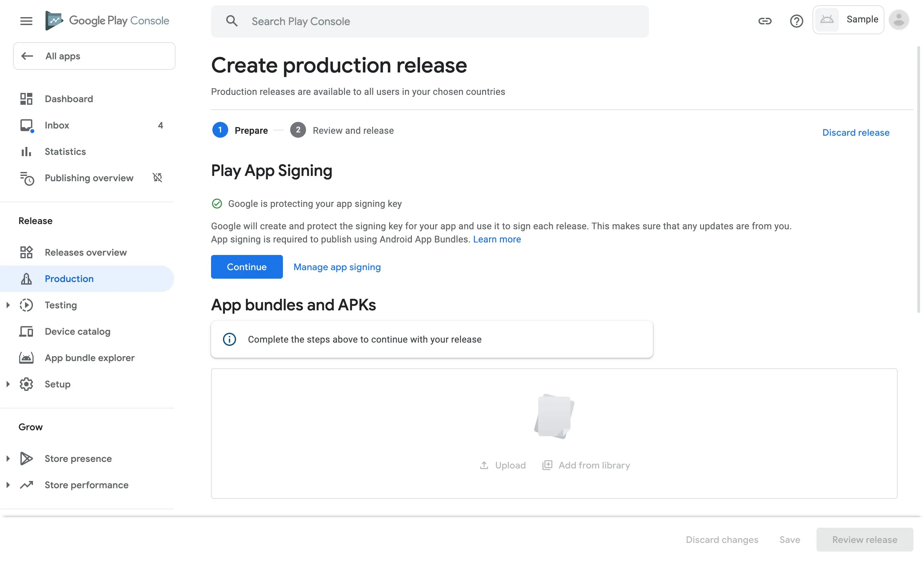Click the copy link icon in header
The width and height of the screenshot is (924, 562).
(765, 21)
